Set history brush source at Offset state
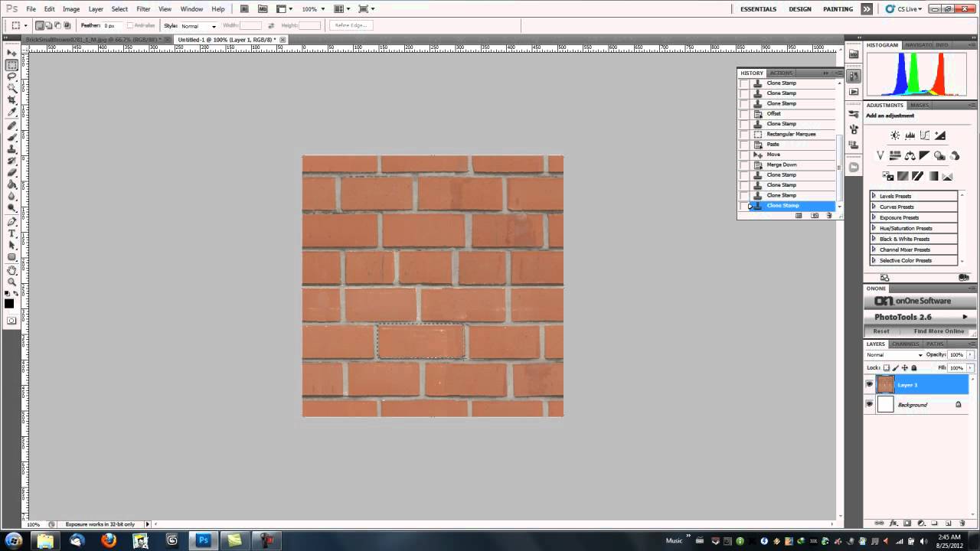The width and height of the screenshot is (980, 551). (743, 113)
